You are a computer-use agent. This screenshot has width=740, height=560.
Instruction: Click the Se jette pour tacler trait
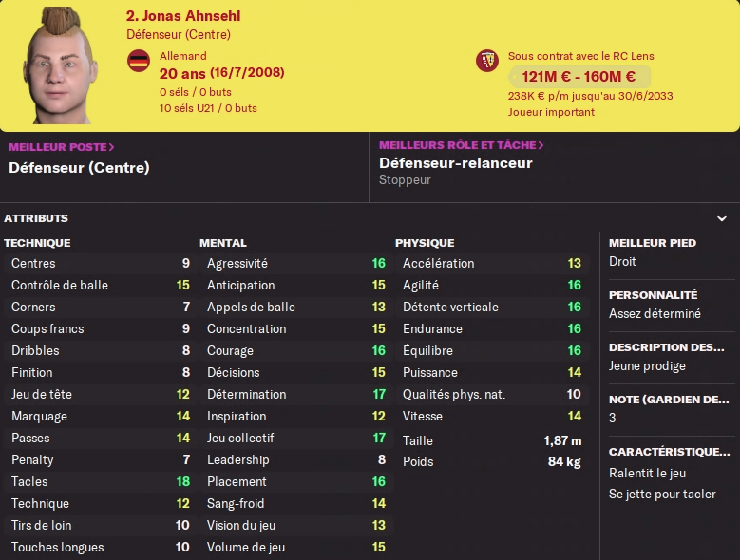click(662, 494)
